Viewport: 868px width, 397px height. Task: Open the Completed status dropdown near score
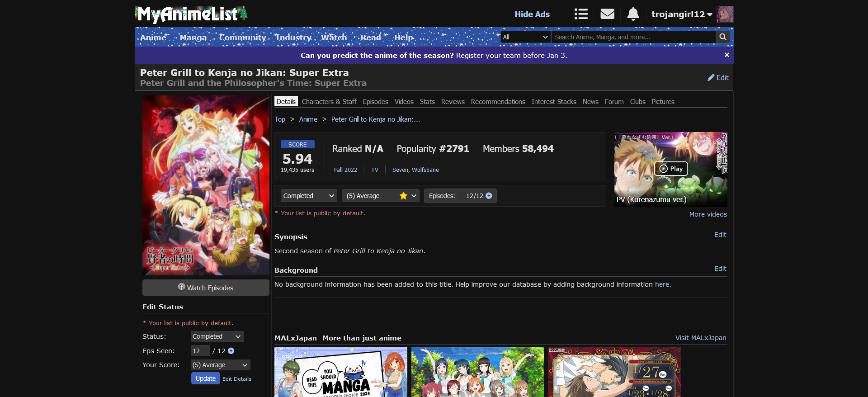pos(308,196)
